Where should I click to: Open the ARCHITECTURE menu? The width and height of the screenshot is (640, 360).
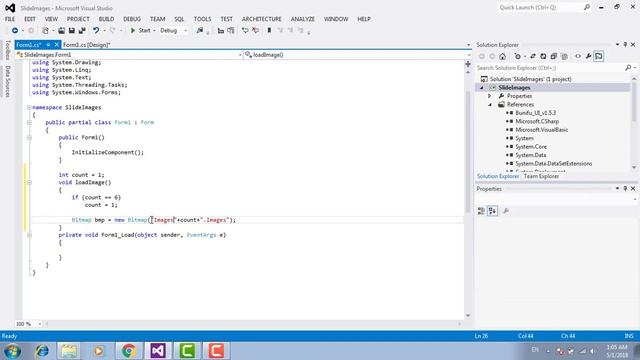pos(262,19)
